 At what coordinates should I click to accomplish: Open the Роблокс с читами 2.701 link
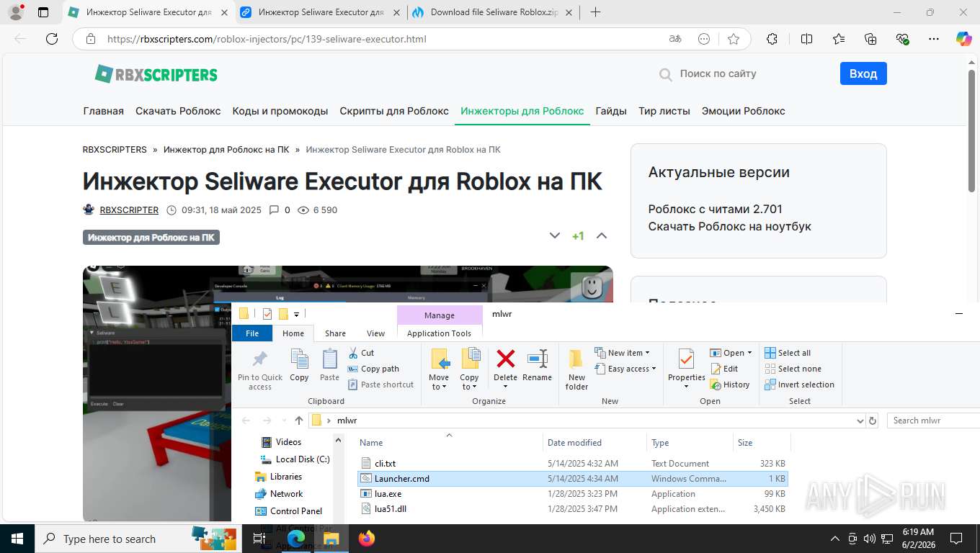[x=715, y=209]
